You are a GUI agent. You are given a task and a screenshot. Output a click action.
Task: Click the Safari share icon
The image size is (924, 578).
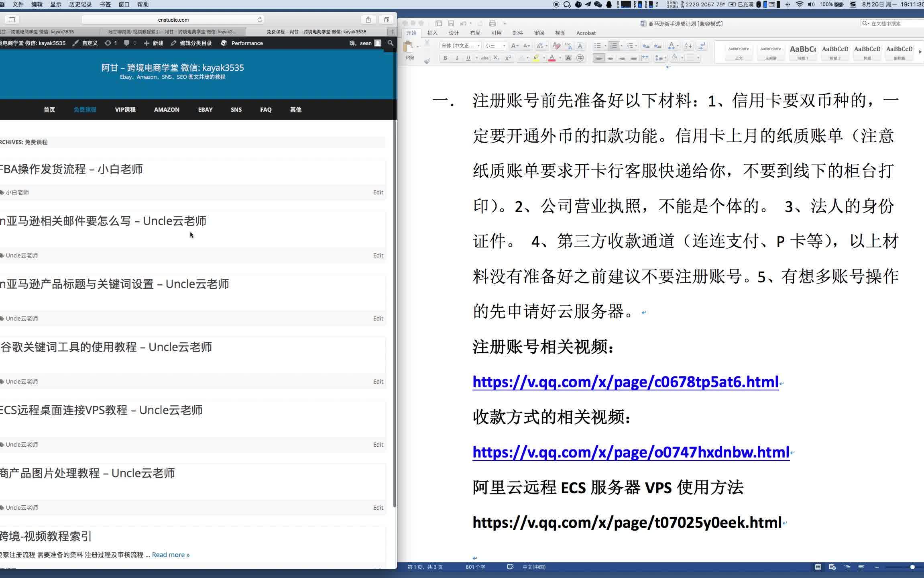tap(368, 20)
